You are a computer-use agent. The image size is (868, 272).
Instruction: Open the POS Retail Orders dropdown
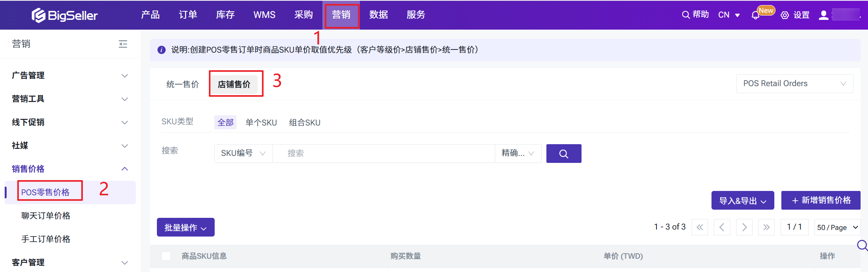[794, 84]
